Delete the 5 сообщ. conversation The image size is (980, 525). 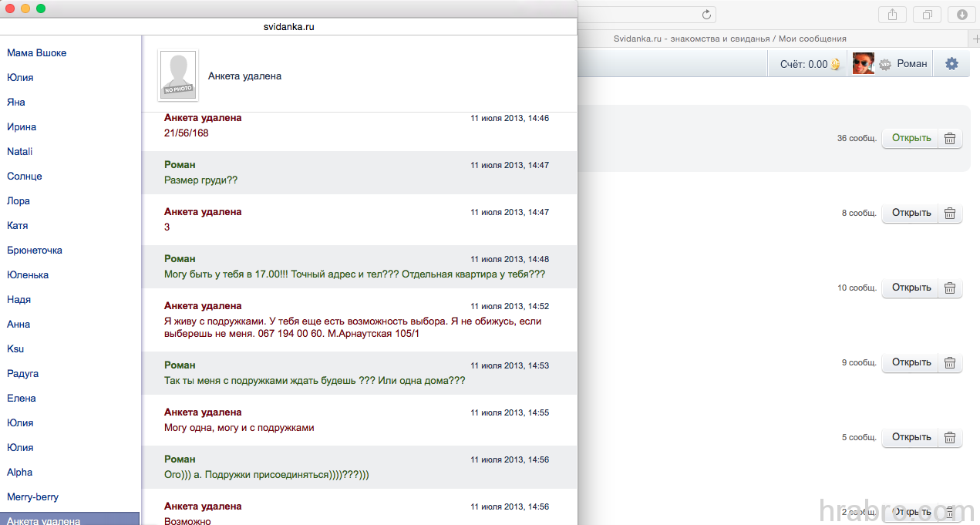point(950,438)
